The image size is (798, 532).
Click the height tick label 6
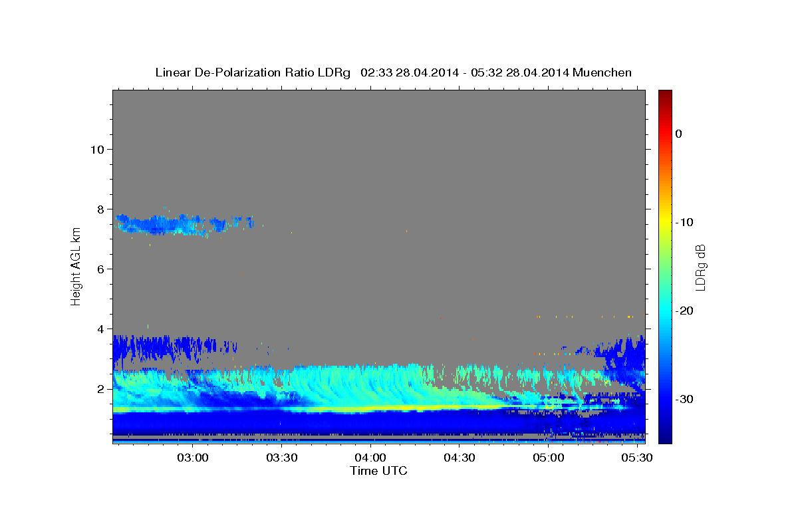[x=100, y=269]
